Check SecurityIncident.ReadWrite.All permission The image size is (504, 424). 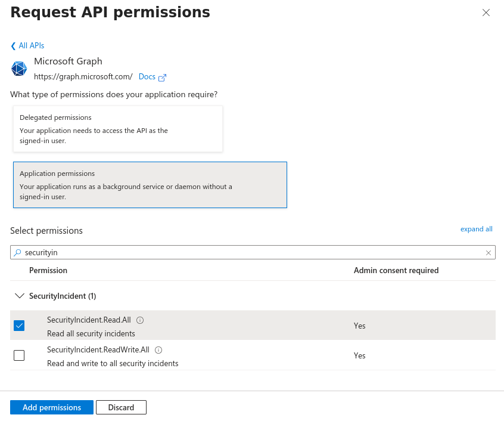point(19,355)
